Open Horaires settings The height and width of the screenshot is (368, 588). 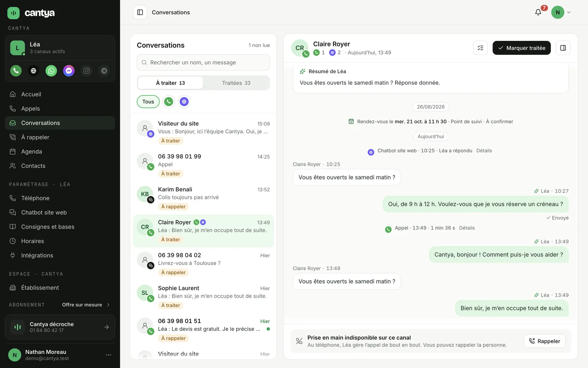click(60, 241)
